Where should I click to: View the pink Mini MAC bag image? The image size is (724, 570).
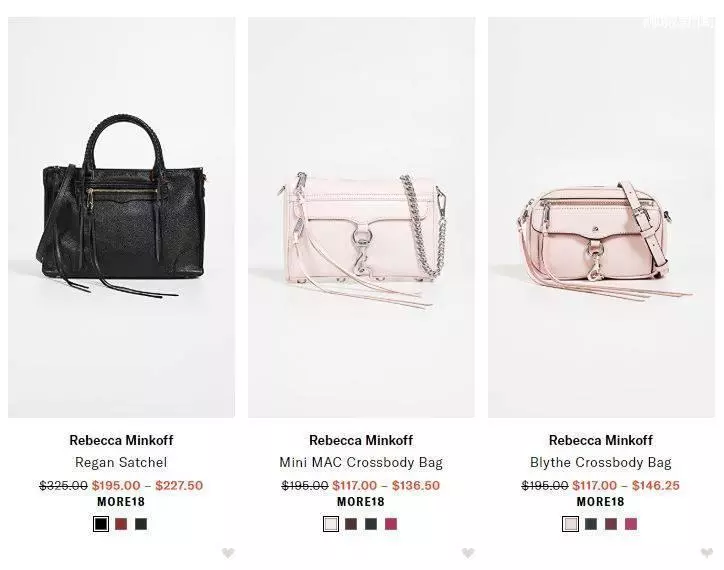(362, 218)
